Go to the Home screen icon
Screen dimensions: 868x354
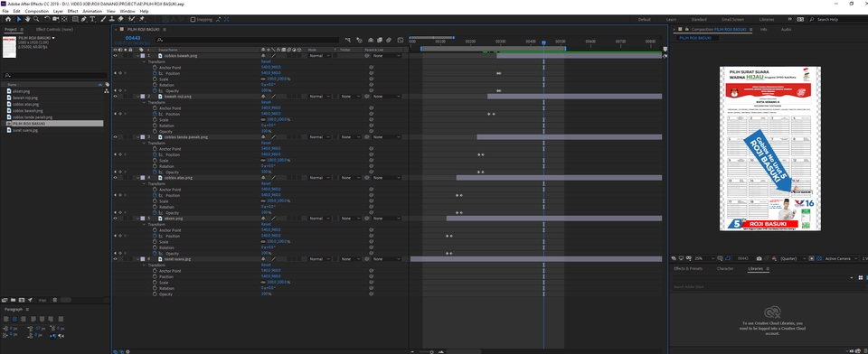8,19
